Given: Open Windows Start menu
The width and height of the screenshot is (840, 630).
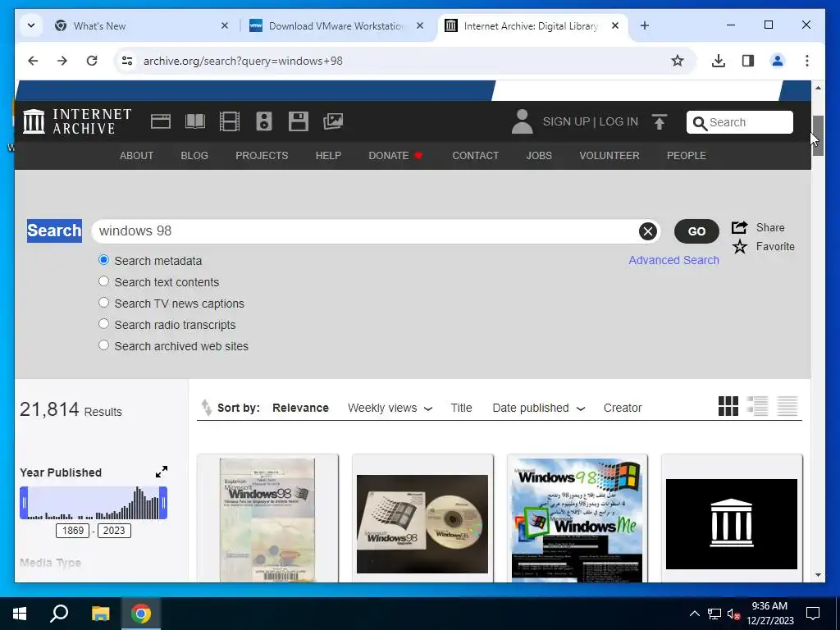Looking at the screenshot, I should (x=20, y=614).
